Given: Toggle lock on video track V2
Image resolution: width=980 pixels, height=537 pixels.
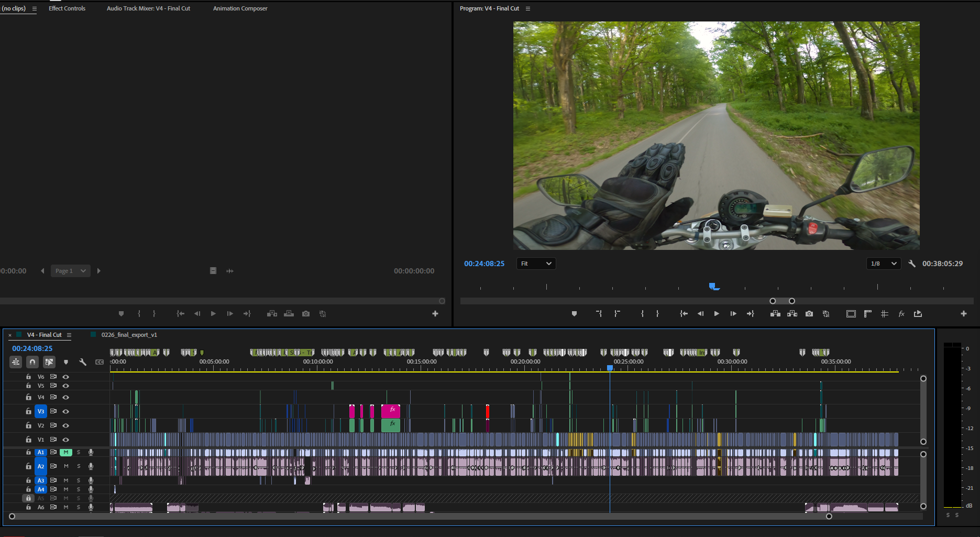Looking at the screenshot, I should point(29,425).
